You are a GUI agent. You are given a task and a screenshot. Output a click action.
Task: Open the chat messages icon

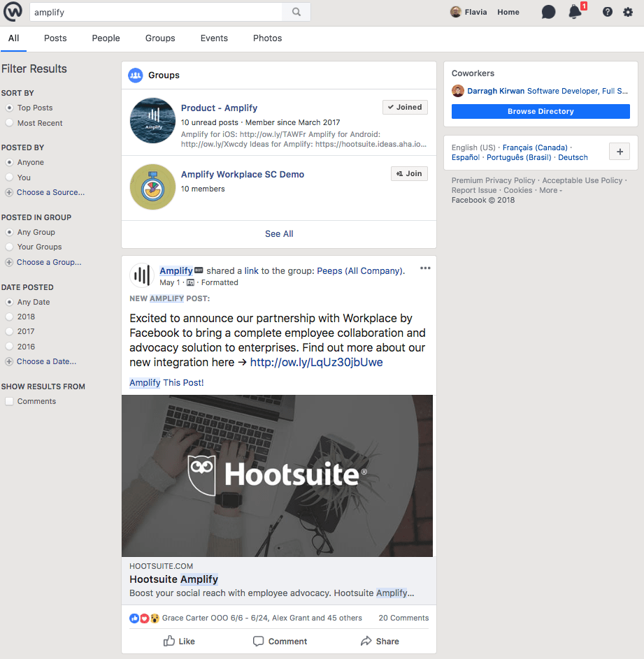pyautogui.click(x=548, y=12)
